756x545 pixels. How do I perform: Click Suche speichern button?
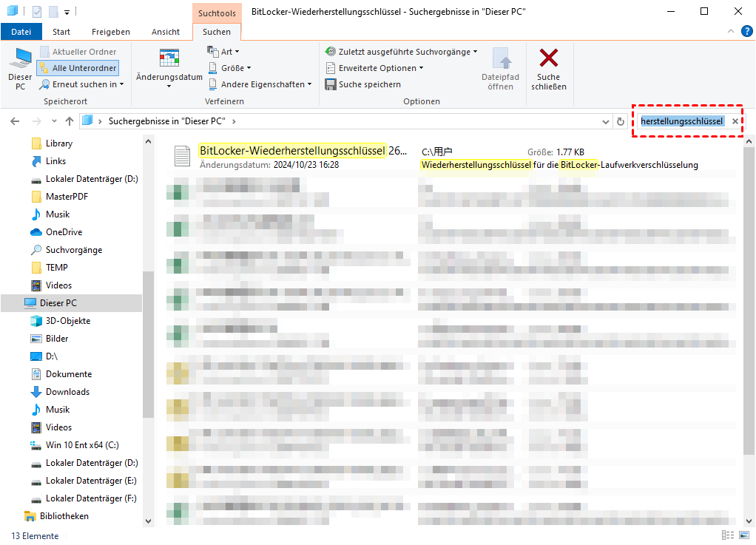(x=363, y=84)
